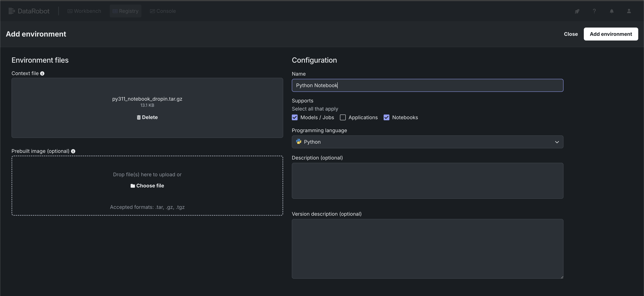
Task: Click the Python dropdown chevron arrow
Action: (x=557, y=142)
